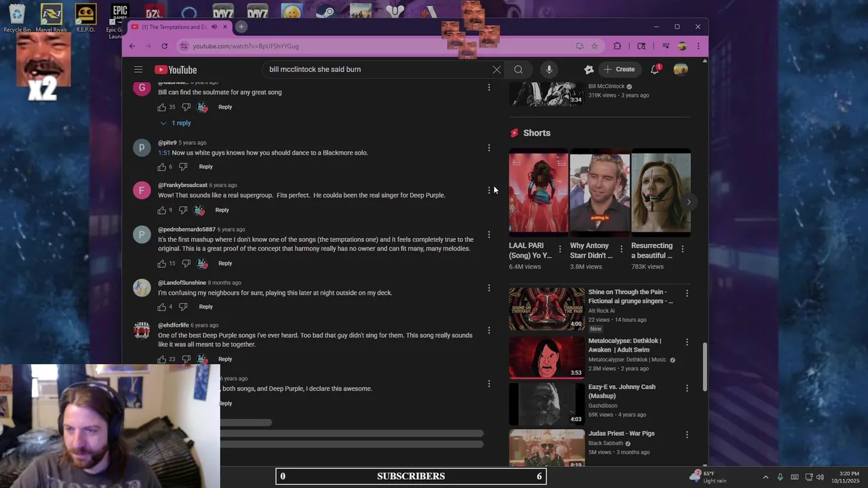Open Steam desktop shortcut

[326, 12]
